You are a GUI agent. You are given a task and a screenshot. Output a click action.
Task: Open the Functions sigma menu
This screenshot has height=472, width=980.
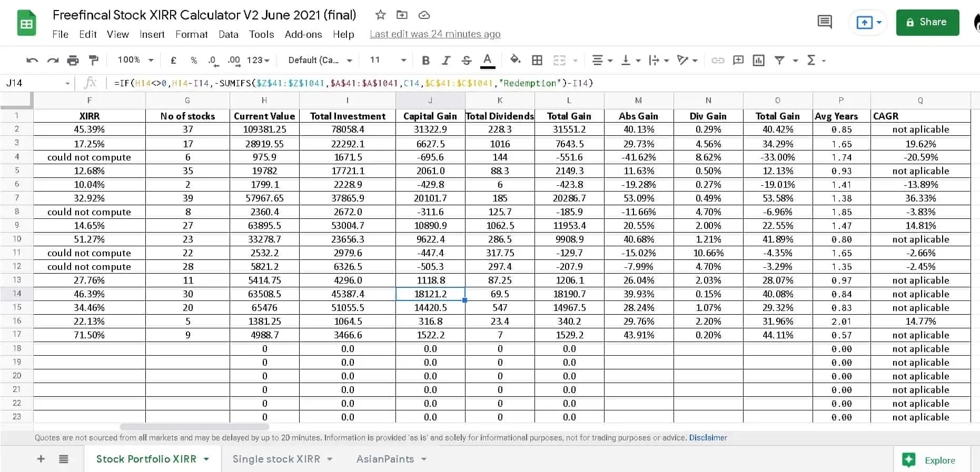pos(816,61)
